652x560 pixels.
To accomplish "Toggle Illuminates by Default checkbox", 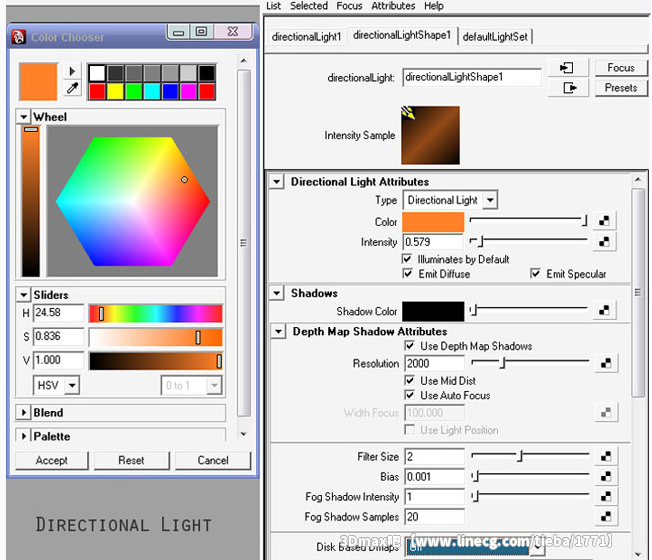I will click(x=407, y=259).
